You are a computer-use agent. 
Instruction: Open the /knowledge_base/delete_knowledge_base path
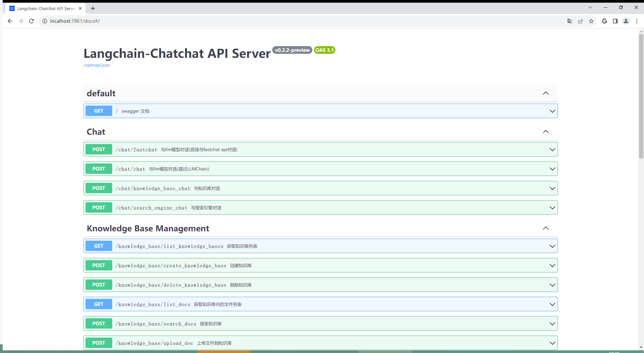click(171, 285)
